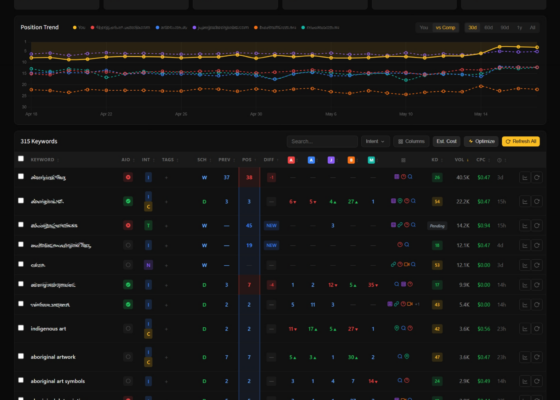Refresh the aboriginal artwork keyword row
Image resolution: width=560 pixels, height=400 pixels.
click(x=537, y=357)
